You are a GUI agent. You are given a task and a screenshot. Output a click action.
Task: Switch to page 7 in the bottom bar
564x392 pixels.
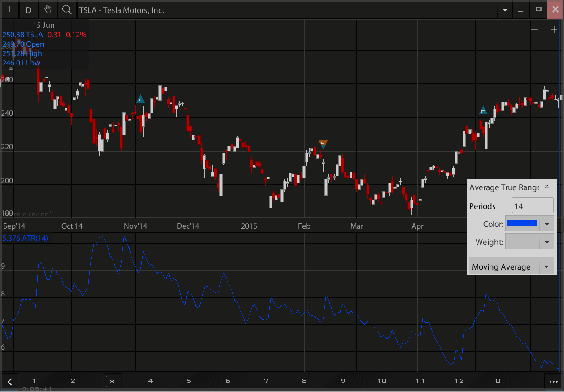click(266, 381)
